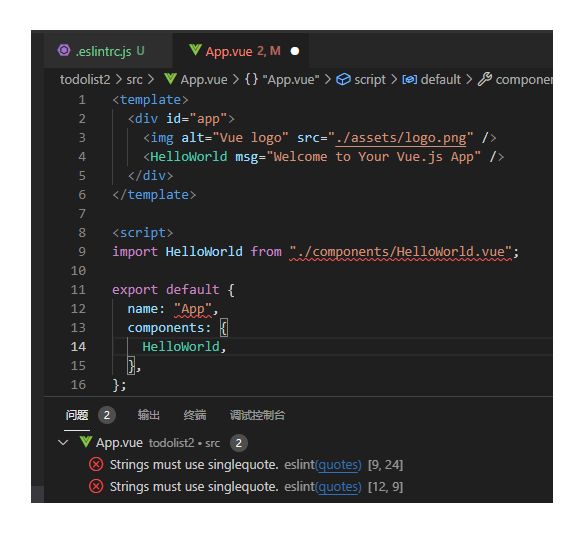The width and height of the screenshot is (582, 533).
Task: Click the cube icon beside script breadcrumb
Action: tap(343, 79)
